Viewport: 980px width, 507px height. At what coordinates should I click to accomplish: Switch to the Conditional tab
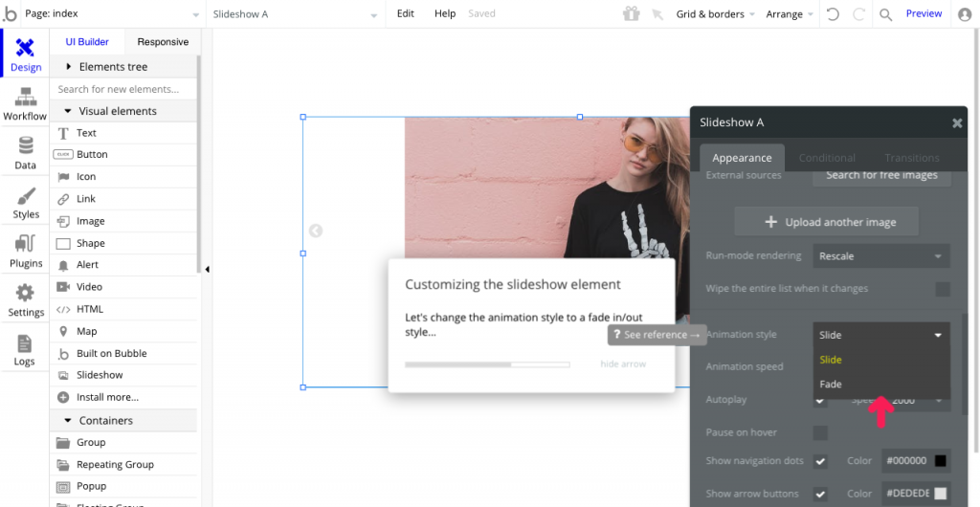click(827, 158)
